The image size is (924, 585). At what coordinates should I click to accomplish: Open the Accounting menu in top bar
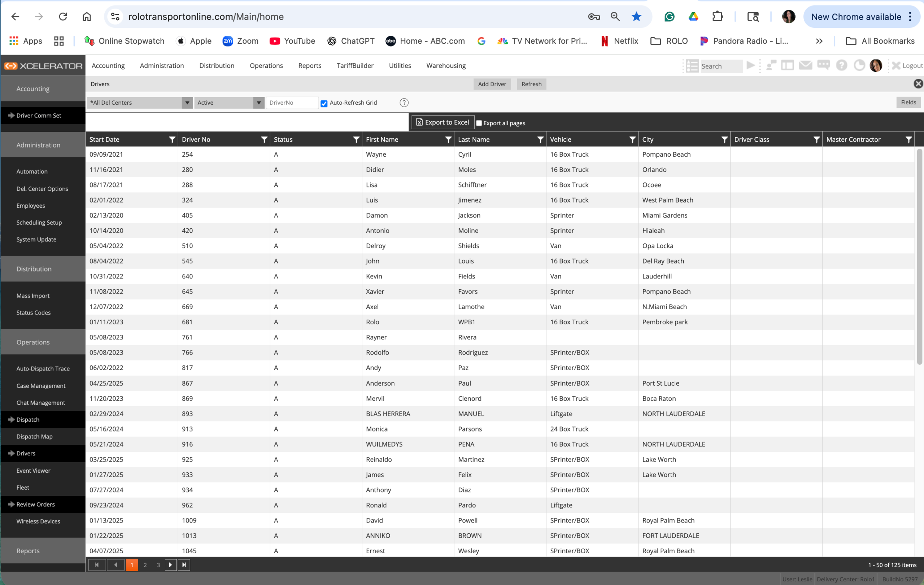tap(108, 65)
